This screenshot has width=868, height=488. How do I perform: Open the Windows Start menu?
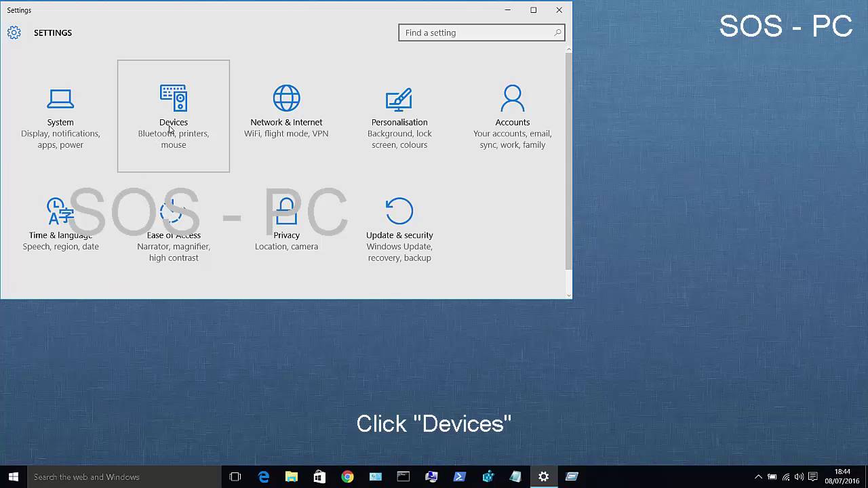coord(14,476)
